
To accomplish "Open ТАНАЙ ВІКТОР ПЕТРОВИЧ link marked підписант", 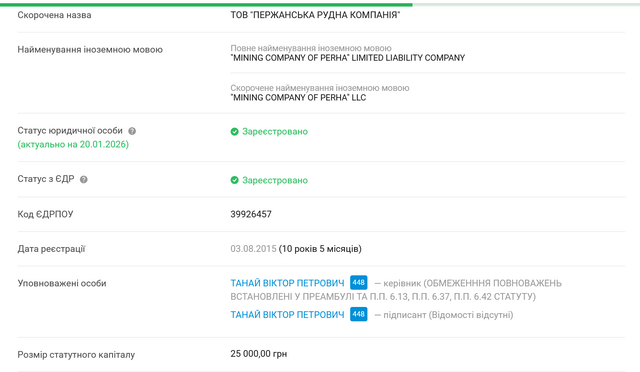I will coord(287,315).
